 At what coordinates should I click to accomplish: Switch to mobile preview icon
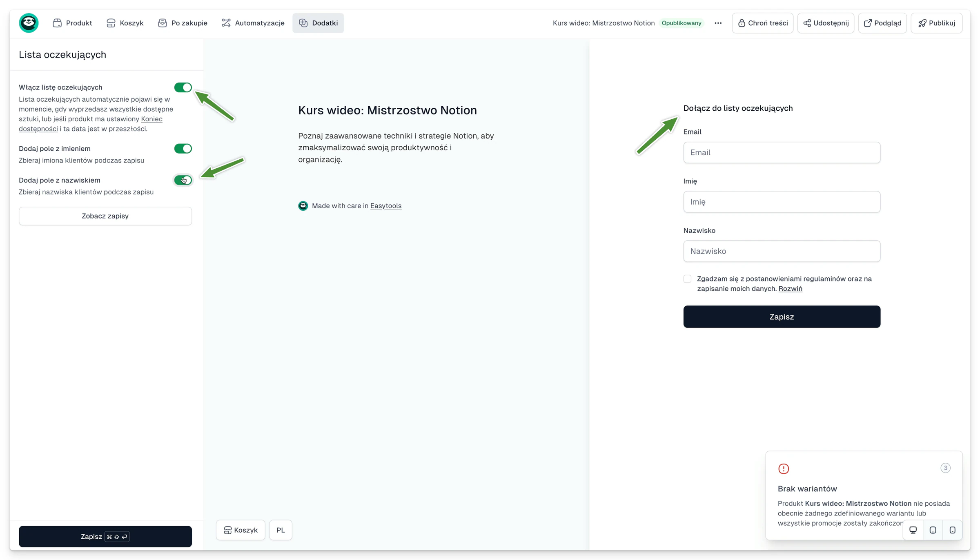952,530
